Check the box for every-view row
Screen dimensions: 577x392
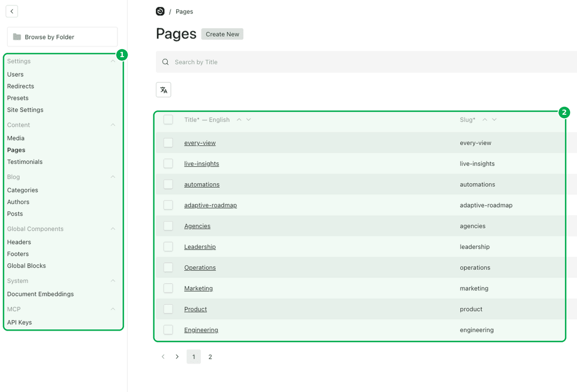tap(168, 143)
